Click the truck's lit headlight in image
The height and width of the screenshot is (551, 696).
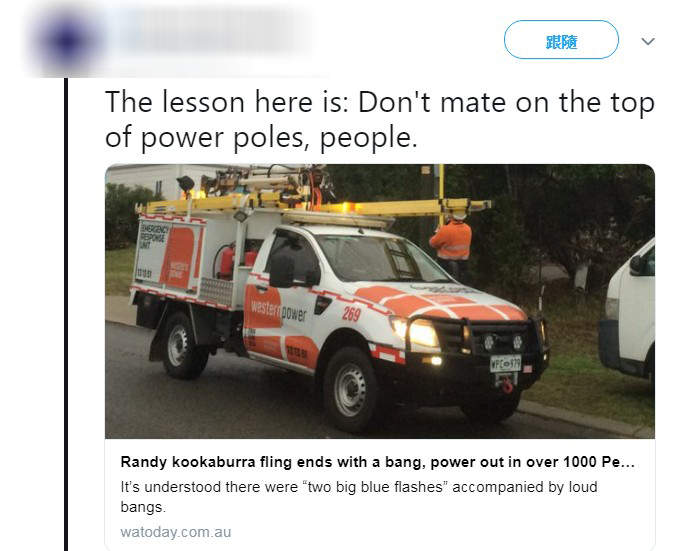(x=420, y=332)
